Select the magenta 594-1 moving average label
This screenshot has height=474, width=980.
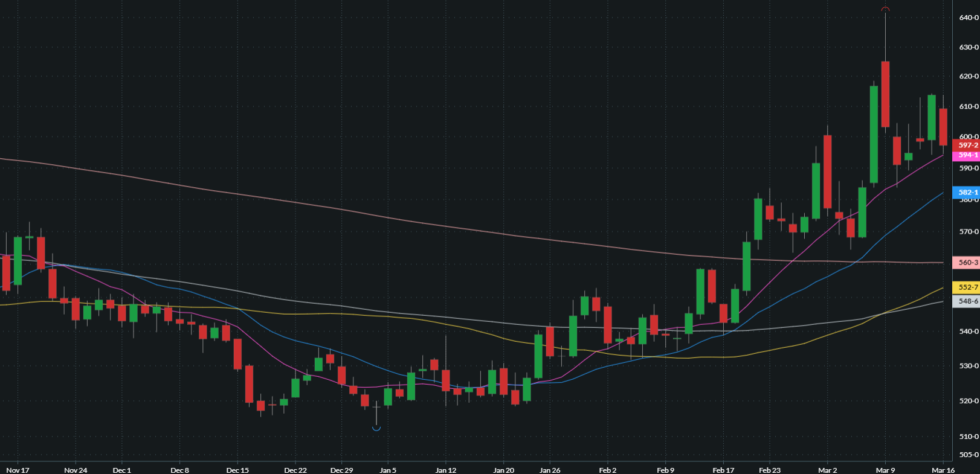(966, 155)
